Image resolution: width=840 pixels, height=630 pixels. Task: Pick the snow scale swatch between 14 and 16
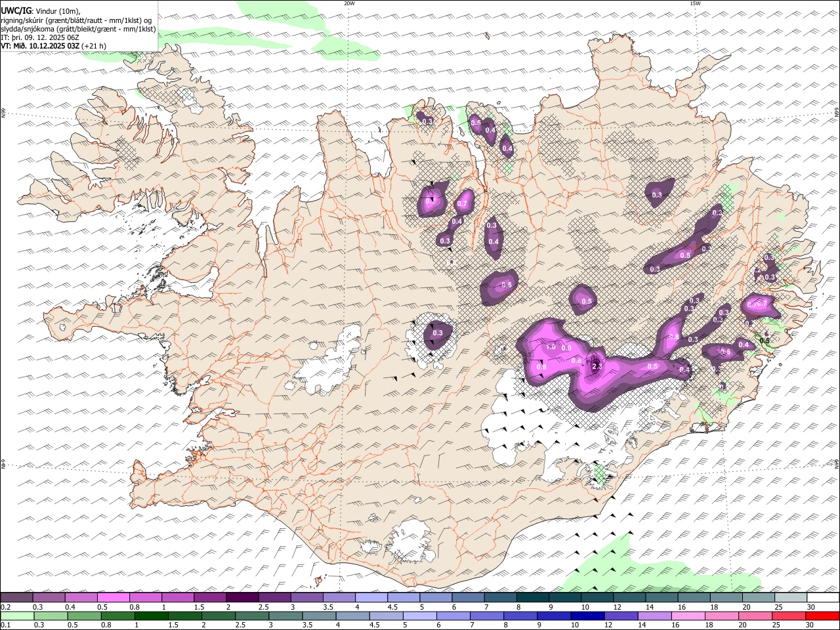tap(661, 597)
